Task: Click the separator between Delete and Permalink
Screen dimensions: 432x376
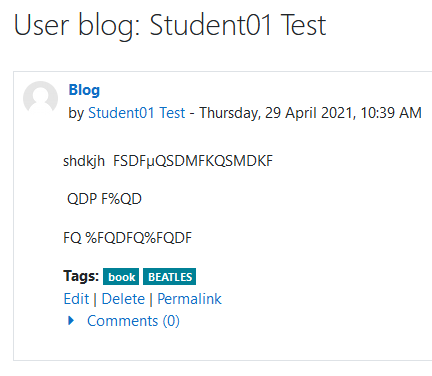Action: click(151, 299)
